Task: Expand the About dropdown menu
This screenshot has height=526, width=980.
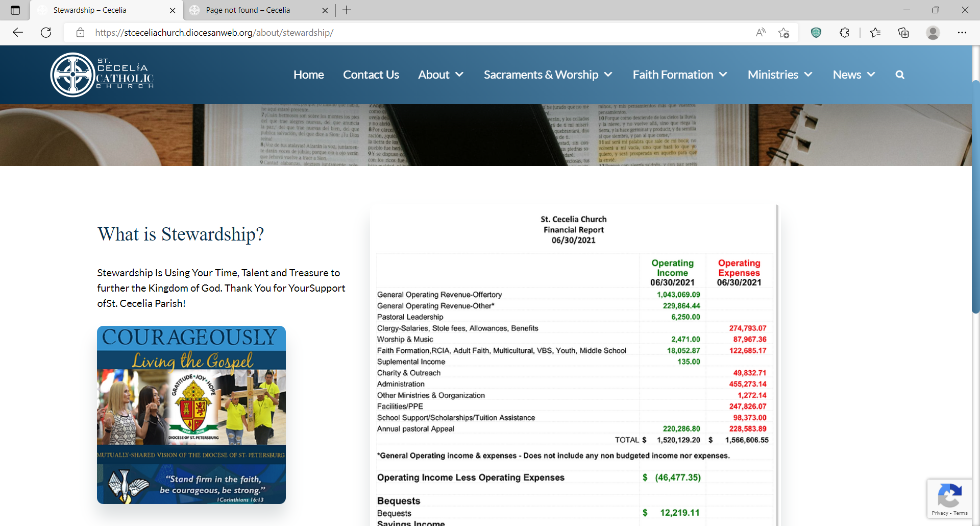Action: (440, 75)
